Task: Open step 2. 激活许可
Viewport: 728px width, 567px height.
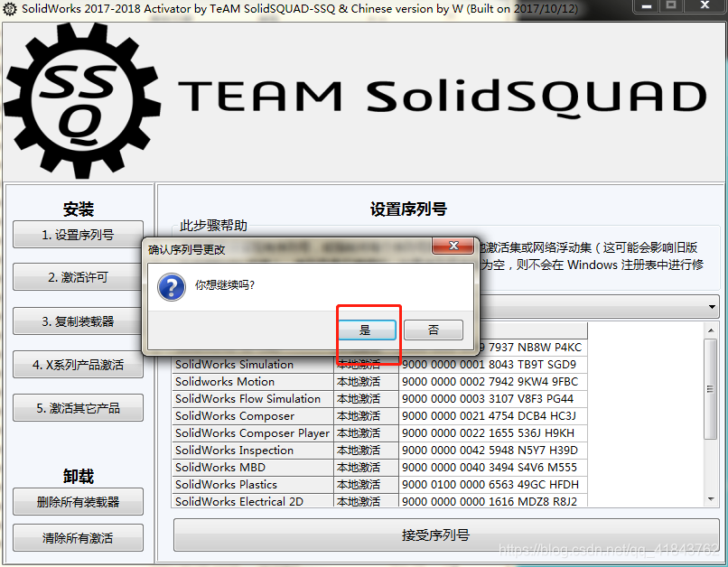Action: [x=78, y=277]
